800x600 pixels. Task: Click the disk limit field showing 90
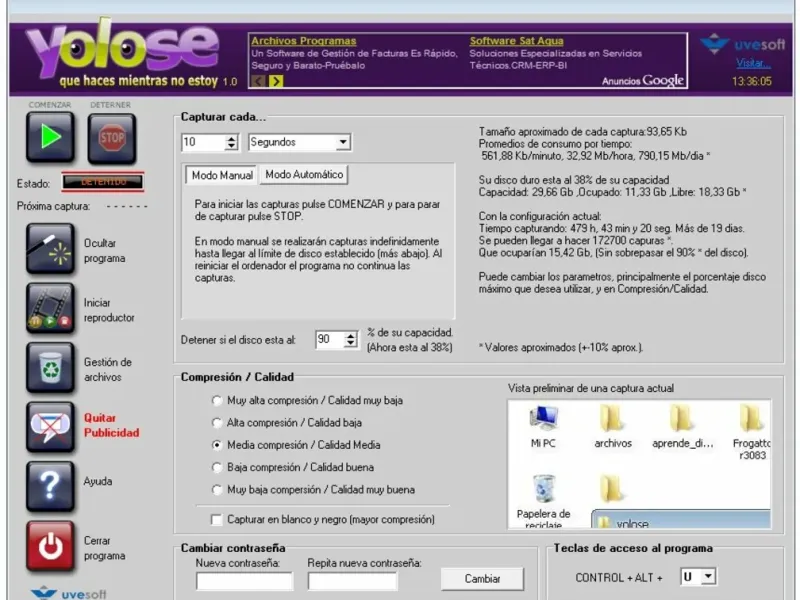click(x=330, y=339)
